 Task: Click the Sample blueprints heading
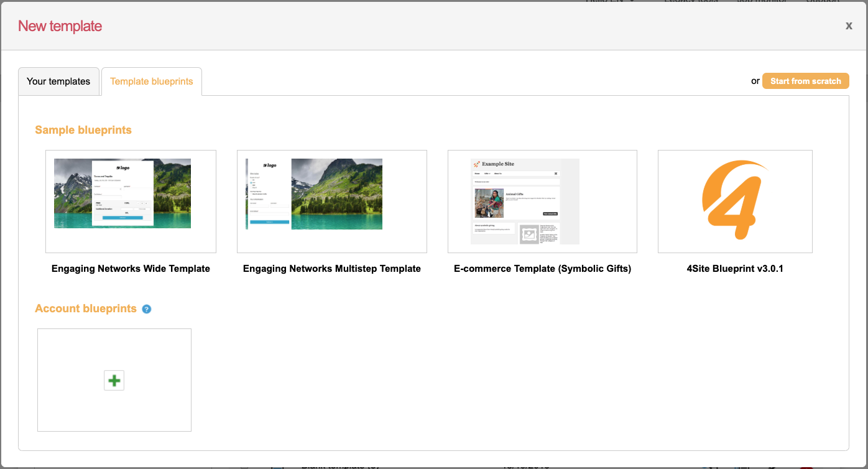pos(83,130)
